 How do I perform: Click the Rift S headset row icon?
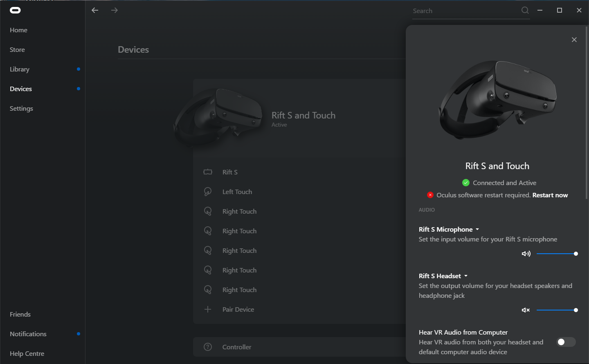coord(208,172)
